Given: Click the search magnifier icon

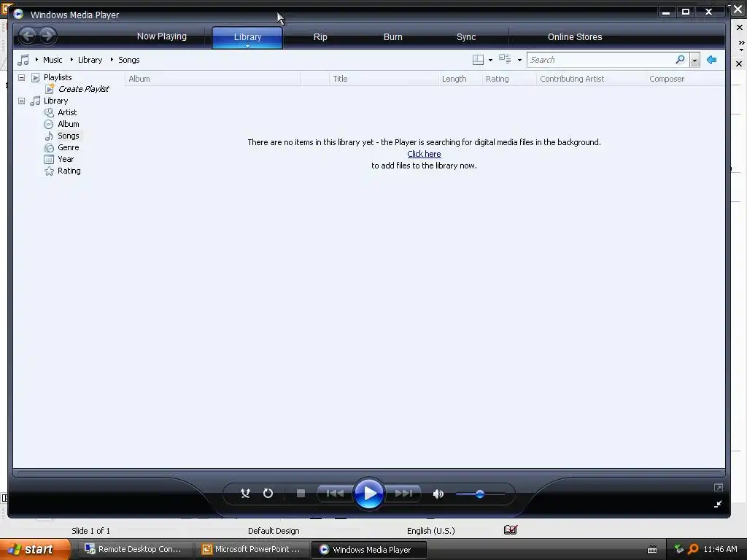Looking at the screenshot, I should 681,60.
